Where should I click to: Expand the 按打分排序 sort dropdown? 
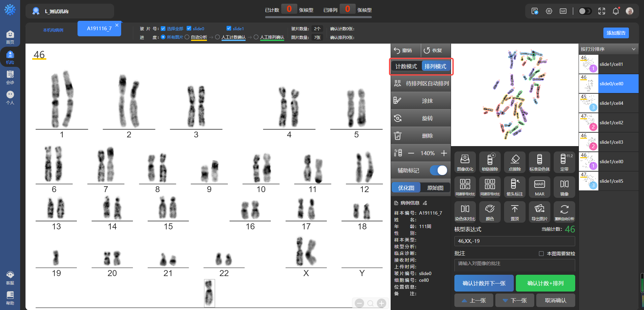(633, 49)
